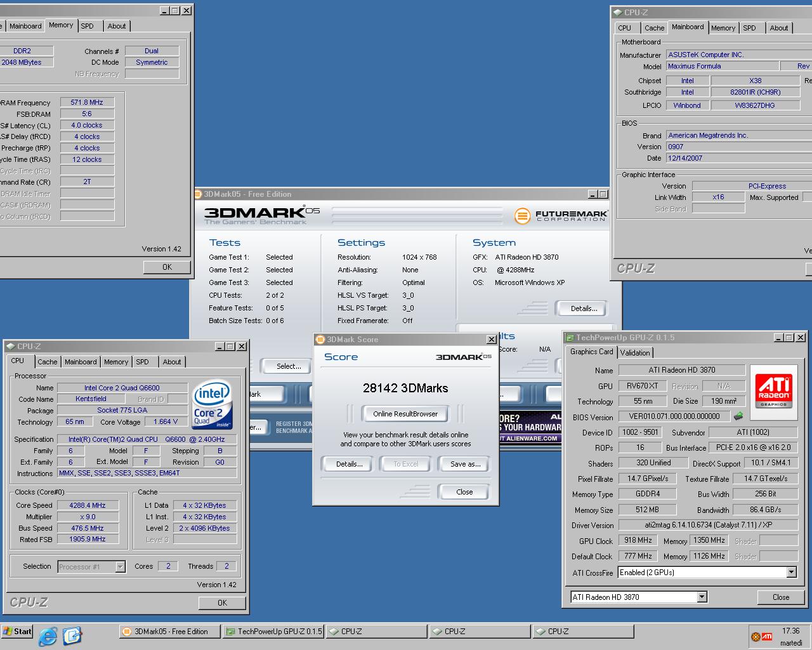This screenshot has height=650, width=812.
Task: Click the ATI Radeon Graphics logo in GPU-Z
Action: click(x=774, y=392)
